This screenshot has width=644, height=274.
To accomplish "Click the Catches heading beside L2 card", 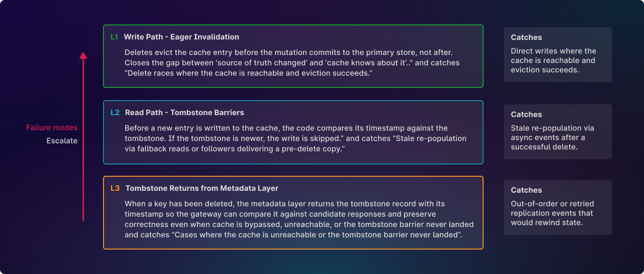I will pos(526,115).
